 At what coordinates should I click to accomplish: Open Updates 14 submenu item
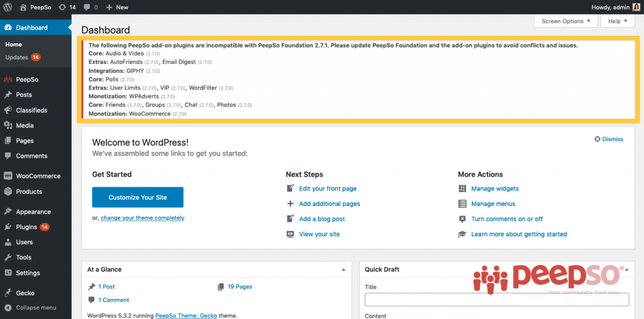point(23,57)
